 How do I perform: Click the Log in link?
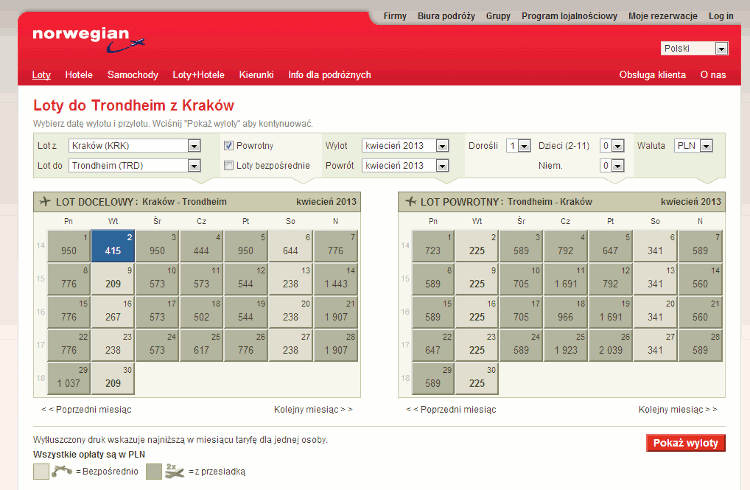721,16
